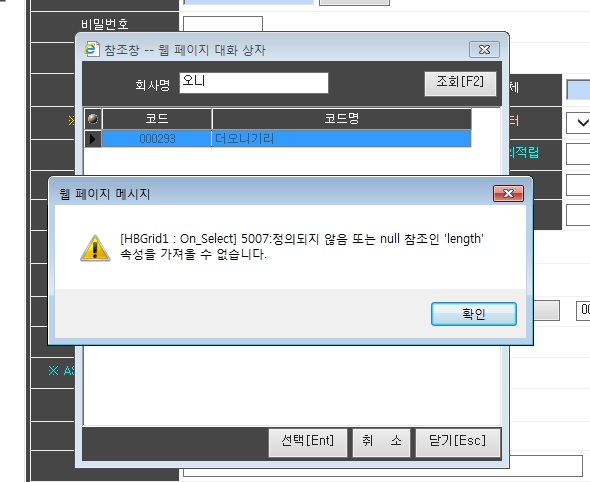This screenshot has height=482, width=590.
Task: Click the 확인 button in the error dialog
Action: 474,314
